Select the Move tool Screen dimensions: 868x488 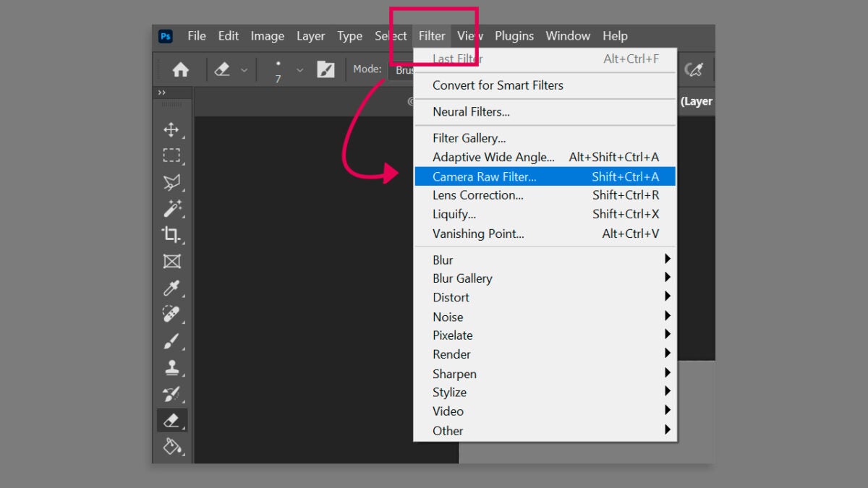(x=171, y=130)
